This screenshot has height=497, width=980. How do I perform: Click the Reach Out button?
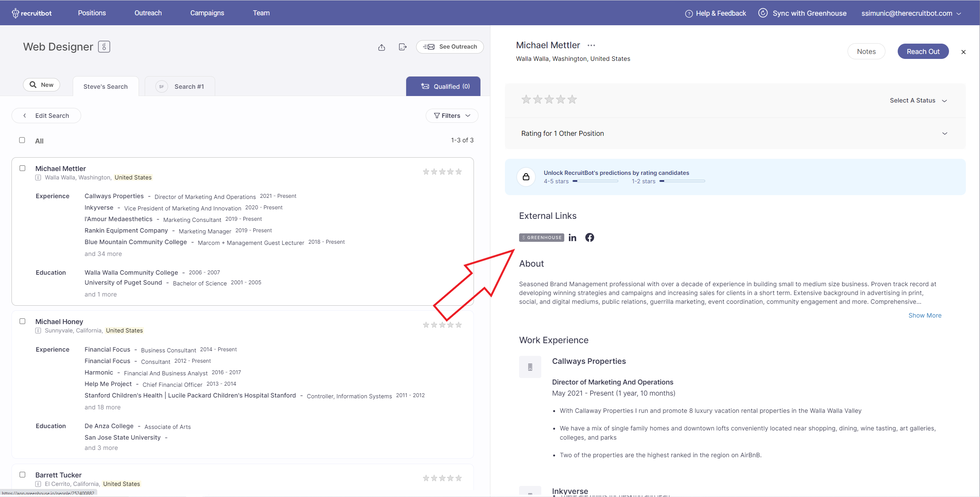pyautogui.click(x=923, y=52)
